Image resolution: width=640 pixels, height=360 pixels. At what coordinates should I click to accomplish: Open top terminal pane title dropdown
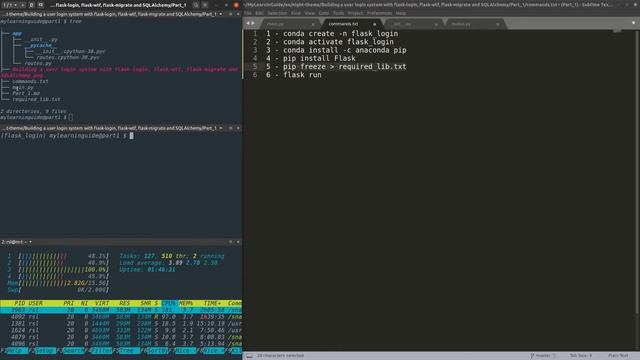(221, 14)
